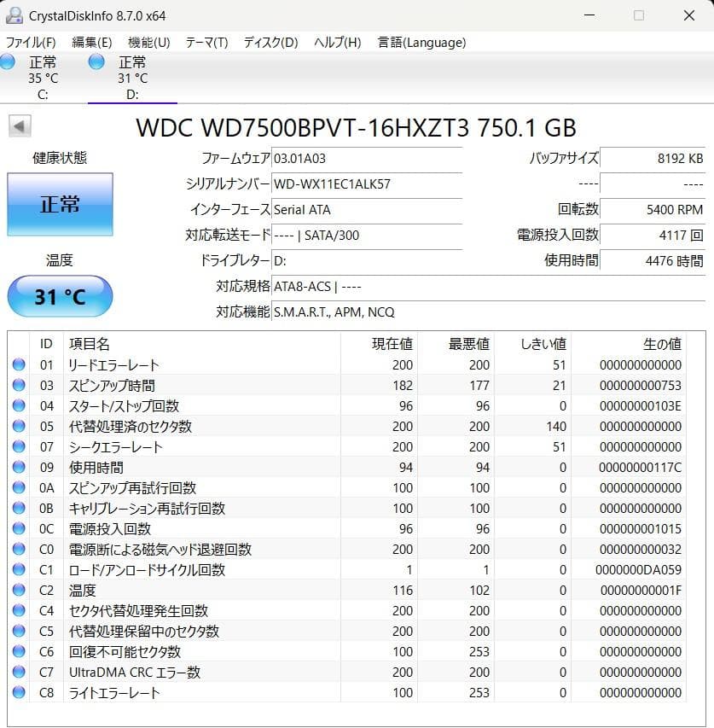The width and height of the screenshot is (714, 728).
Task: Click the status indicator icon beside スピンアップ時間
Action: (x=20, y=386)
